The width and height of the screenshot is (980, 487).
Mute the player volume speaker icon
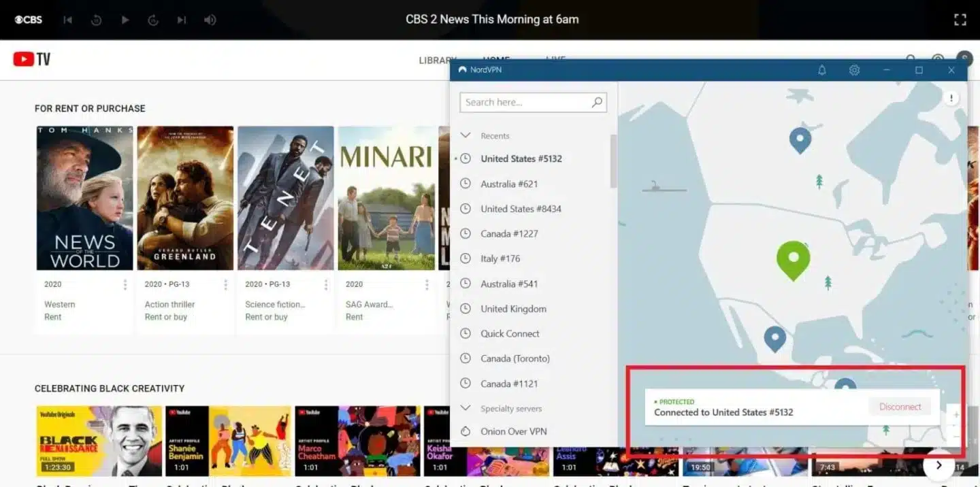[210, 20]
